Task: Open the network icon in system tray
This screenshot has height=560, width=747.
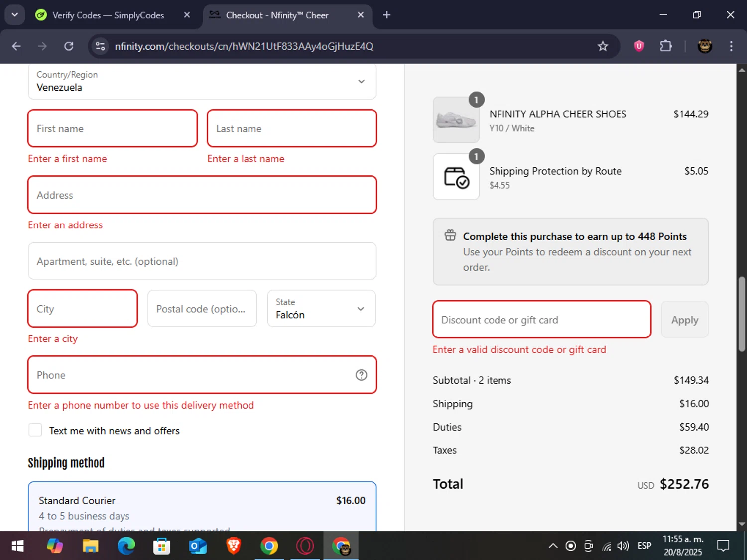Action: tap(606, 546)
